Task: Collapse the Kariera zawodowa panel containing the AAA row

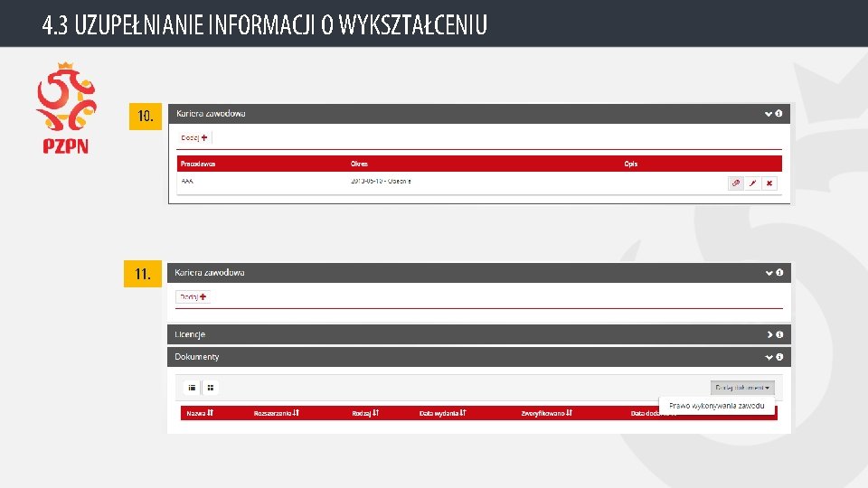Action: 768,114
